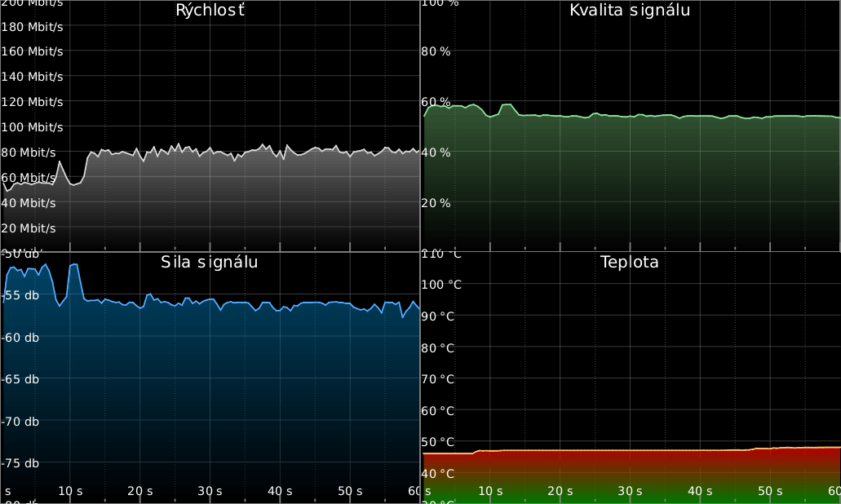This screenshot has width=841, height=504.
Task: Click the 60 % signal quality label
Action: click(x=436, y=102)
